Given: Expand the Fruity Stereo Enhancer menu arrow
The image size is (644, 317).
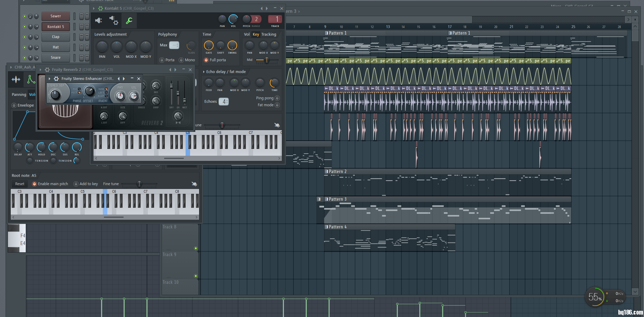Looking at the screenshot, I should click(50, 79).
